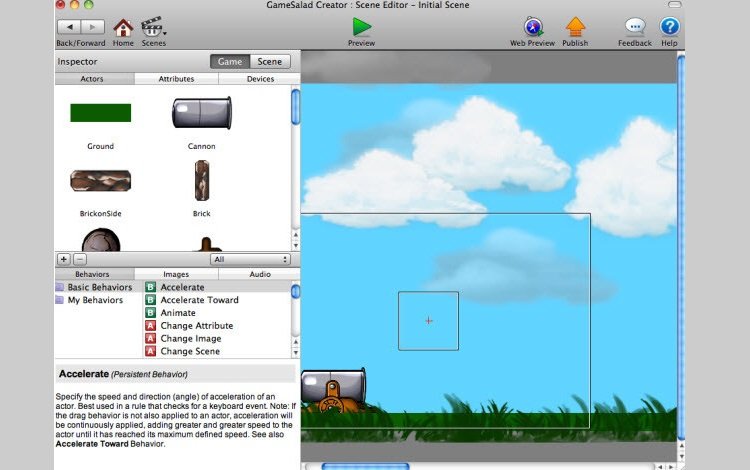Click the window resize pill button

click(674, 4)
